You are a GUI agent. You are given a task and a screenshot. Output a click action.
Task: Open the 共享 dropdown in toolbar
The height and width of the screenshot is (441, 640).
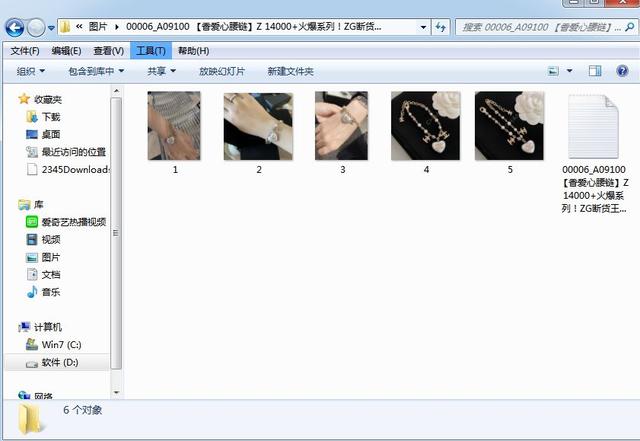click(161, 71)
